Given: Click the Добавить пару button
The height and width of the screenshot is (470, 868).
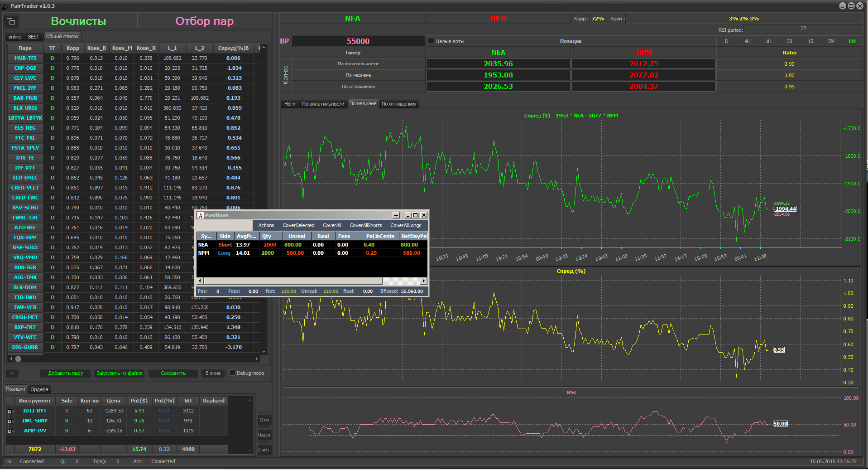Looking at the screenshot, I should pyautogui.click(x=66, y=373).
